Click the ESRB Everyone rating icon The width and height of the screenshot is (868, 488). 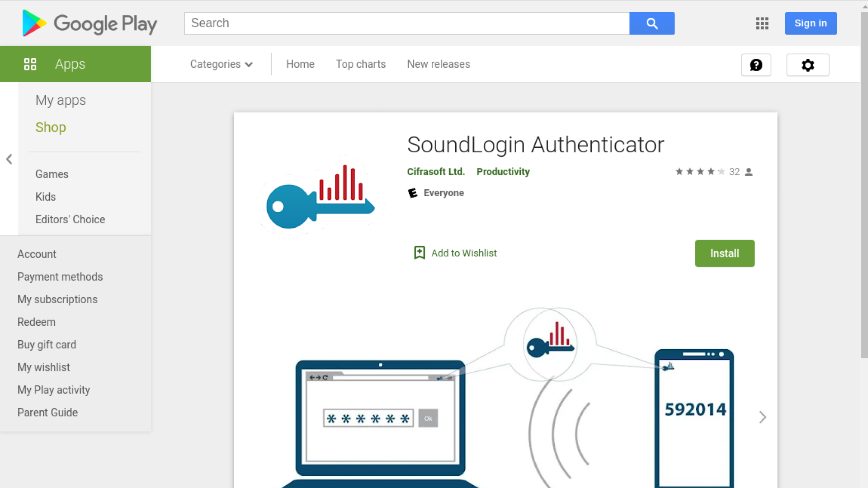point(413,193)
